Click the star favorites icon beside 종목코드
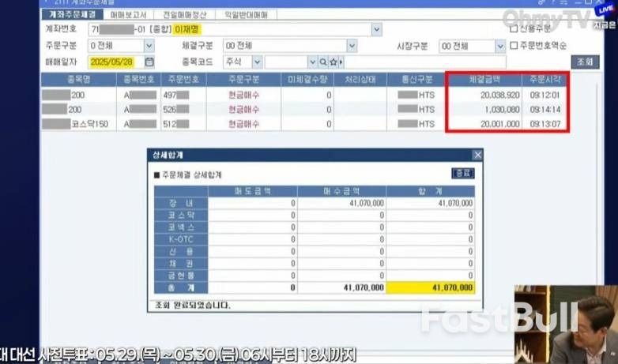Image resolution: width=618 pixels, height=364 pixels. [333, 62]
